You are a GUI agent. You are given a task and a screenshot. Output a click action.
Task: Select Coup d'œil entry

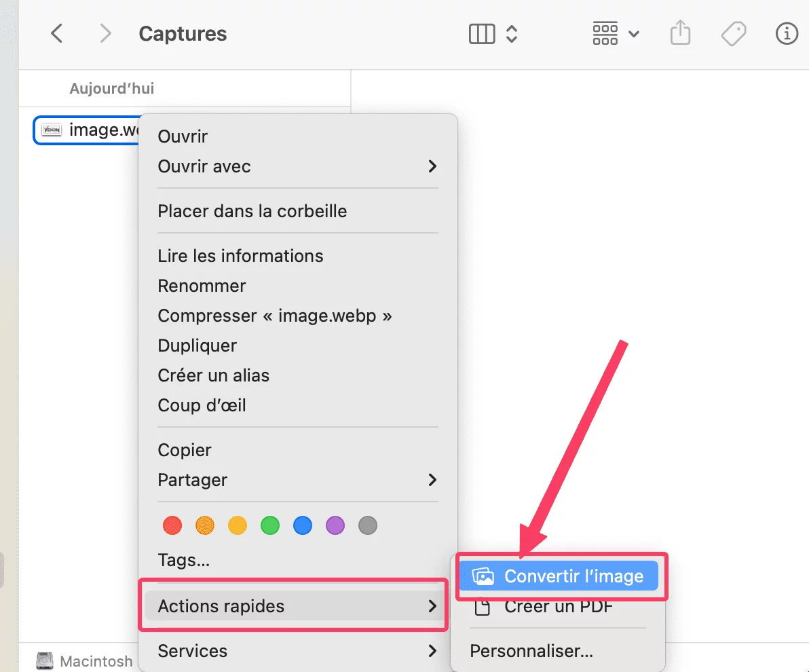(x=297, y=406)
